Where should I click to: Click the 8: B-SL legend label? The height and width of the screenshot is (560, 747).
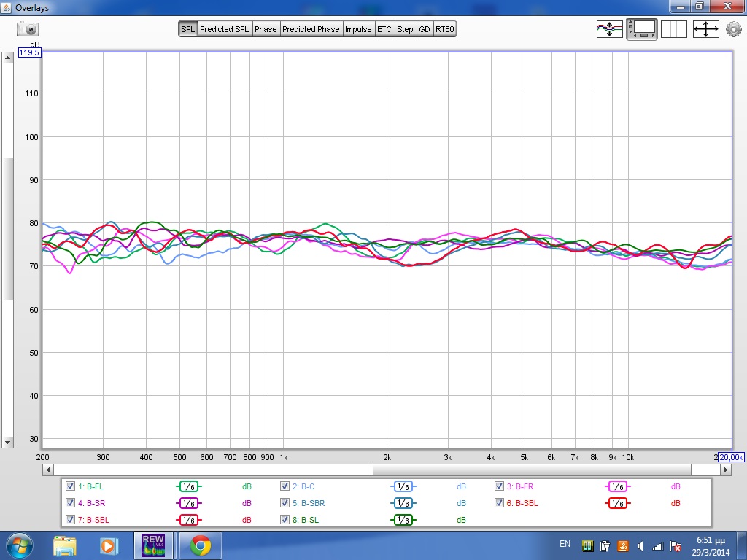click(306, 519)
